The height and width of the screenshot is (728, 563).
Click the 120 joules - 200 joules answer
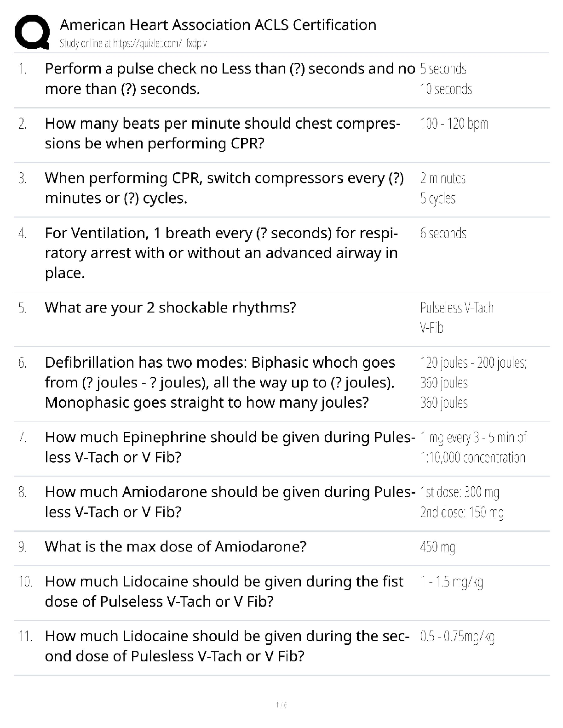tap(473, 363)
